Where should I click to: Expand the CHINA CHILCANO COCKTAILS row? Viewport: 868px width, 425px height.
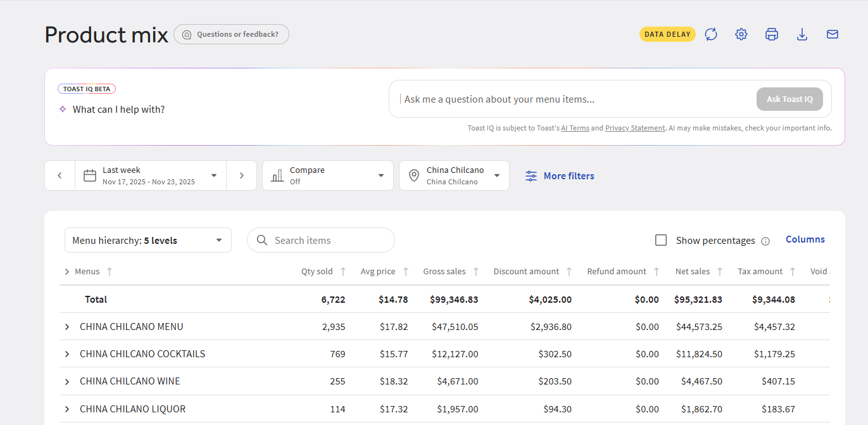point(67,354)
